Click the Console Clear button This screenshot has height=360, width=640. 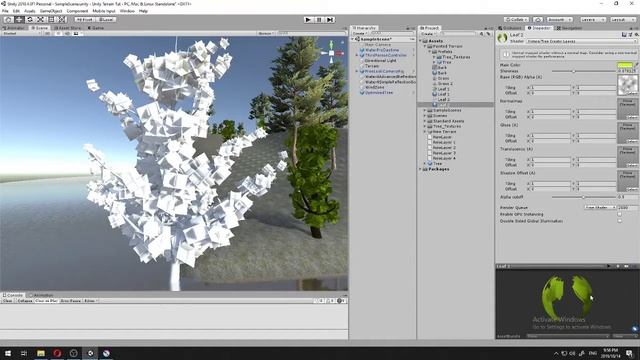[x=8, y=301]
